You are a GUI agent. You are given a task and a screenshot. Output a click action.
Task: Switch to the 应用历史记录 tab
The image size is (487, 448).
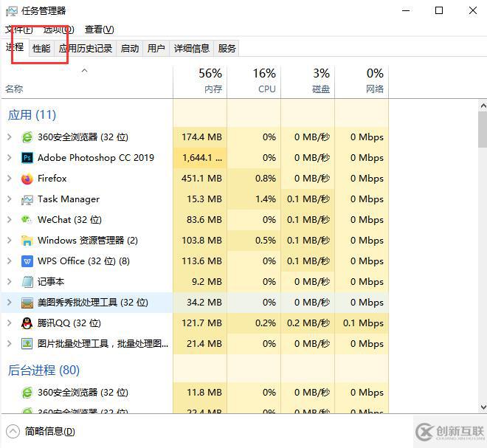point(86,49)
